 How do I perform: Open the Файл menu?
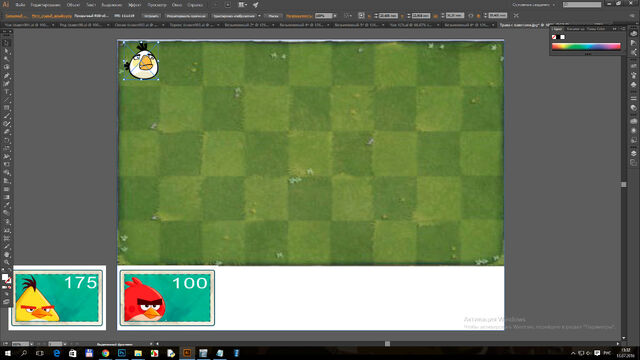click(x=20, y=5)
